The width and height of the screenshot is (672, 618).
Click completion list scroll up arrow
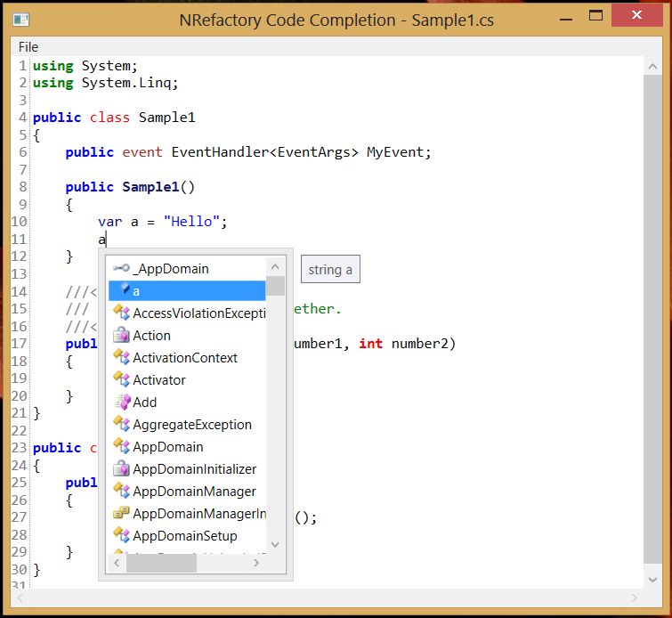[275, 267]
